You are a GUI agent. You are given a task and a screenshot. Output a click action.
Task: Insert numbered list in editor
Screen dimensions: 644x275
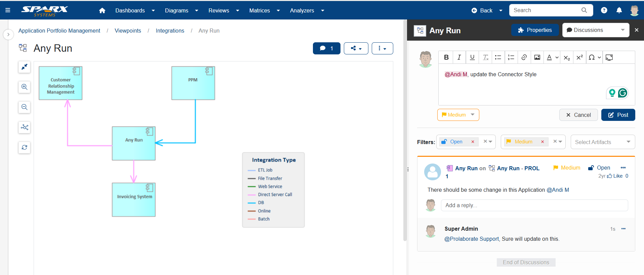511,57
